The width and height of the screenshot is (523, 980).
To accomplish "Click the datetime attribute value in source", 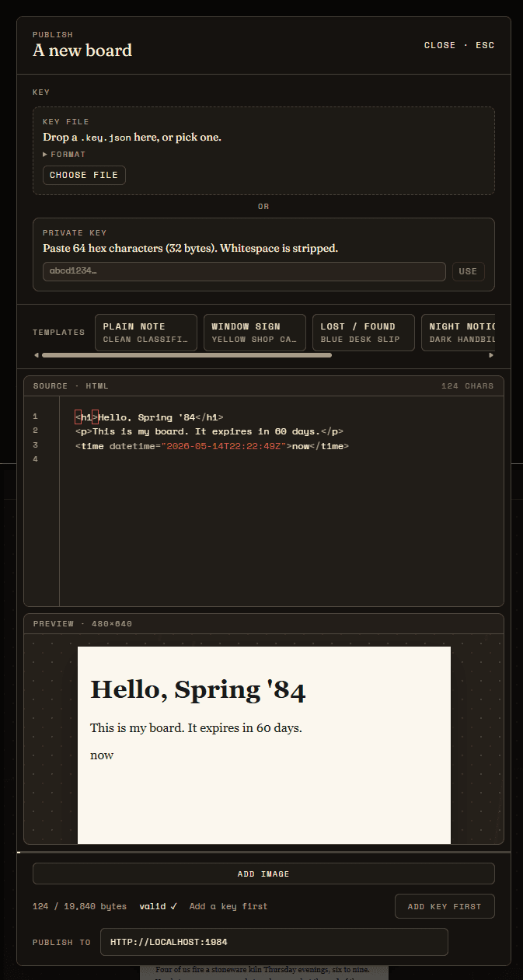I will coord(225,446).
